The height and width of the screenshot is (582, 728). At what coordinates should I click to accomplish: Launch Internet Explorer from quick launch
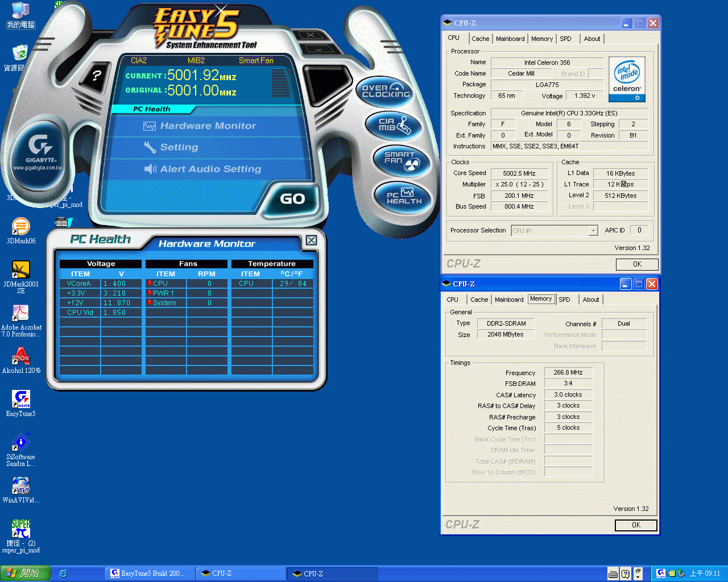click(63, 573)
